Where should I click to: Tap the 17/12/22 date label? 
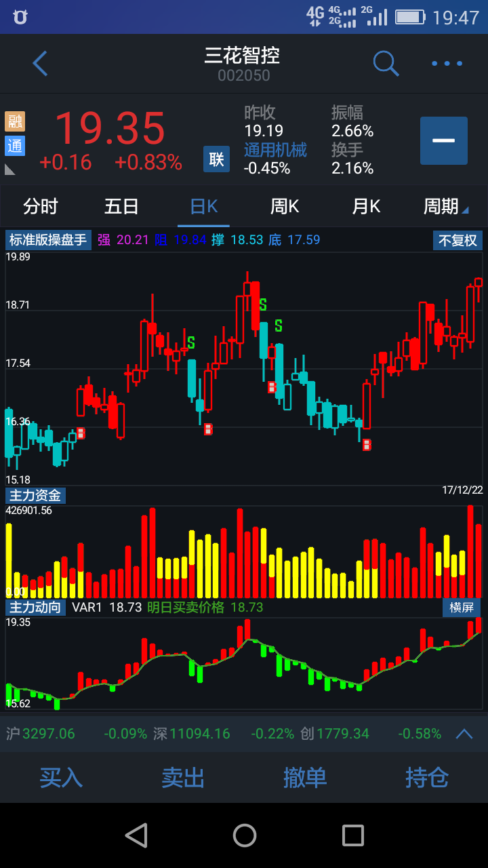tap(462, 490)
